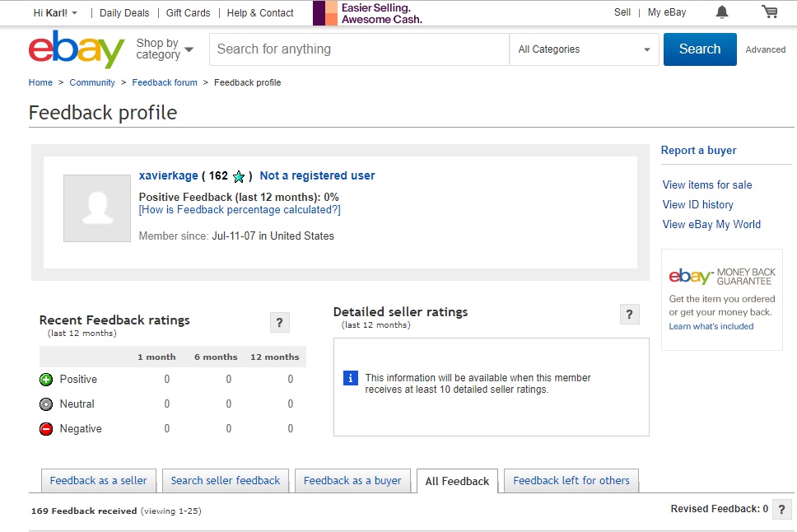This screenshot has height=532, width=797.
Task: Open the Report a buyer link
Action: coord(698,151)
